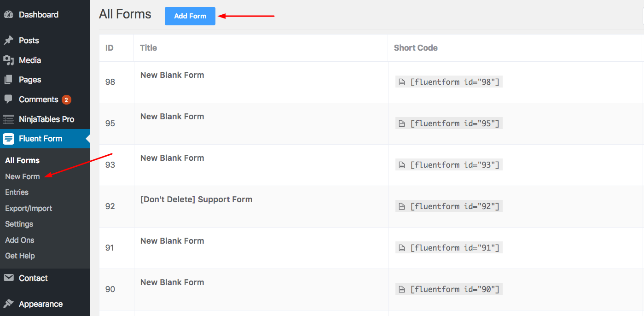The height and width of the screenshot is (316, 644).
Task: Click the Comments speech bubble icon
Action: click(x=8, y=99)
